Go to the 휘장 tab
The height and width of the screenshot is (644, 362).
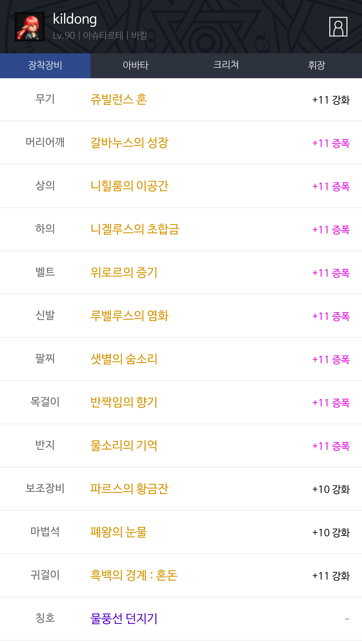coord(316,65)
